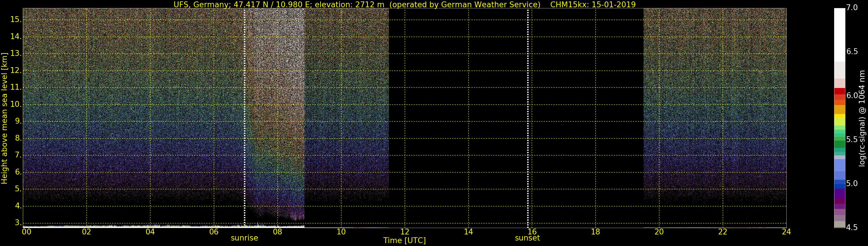
Task: Click the 'sunset' label below the time axis
Action: (x=527, y=238)
